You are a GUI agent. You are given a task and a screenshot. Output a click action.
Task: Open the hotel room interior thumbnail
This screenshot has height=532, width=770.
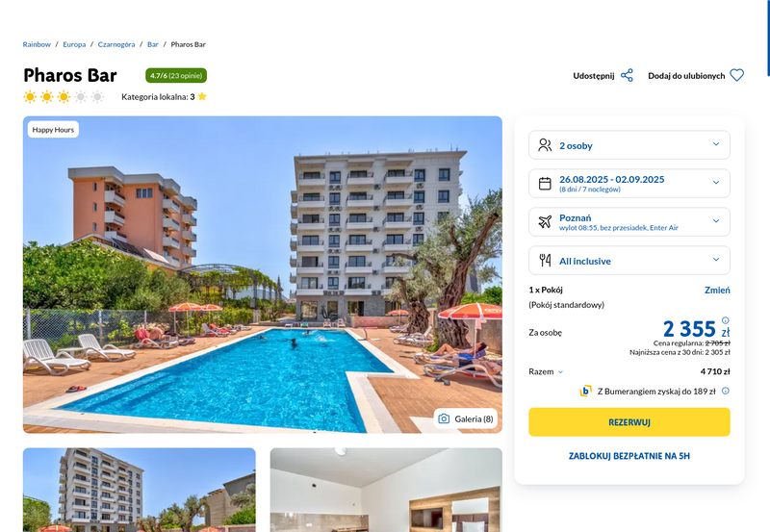[x=386, y=490]
